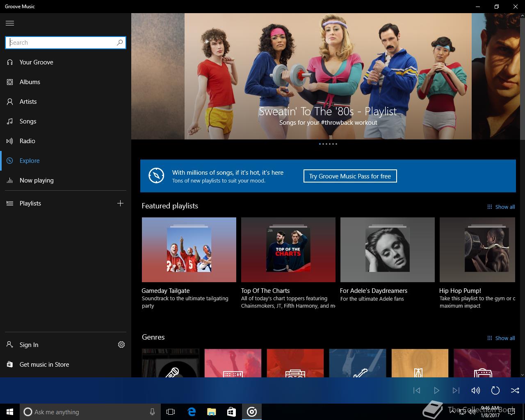This screenshot has height=420, width=525.
Task: Click the Songs music note icon
Action: [10, 121]
